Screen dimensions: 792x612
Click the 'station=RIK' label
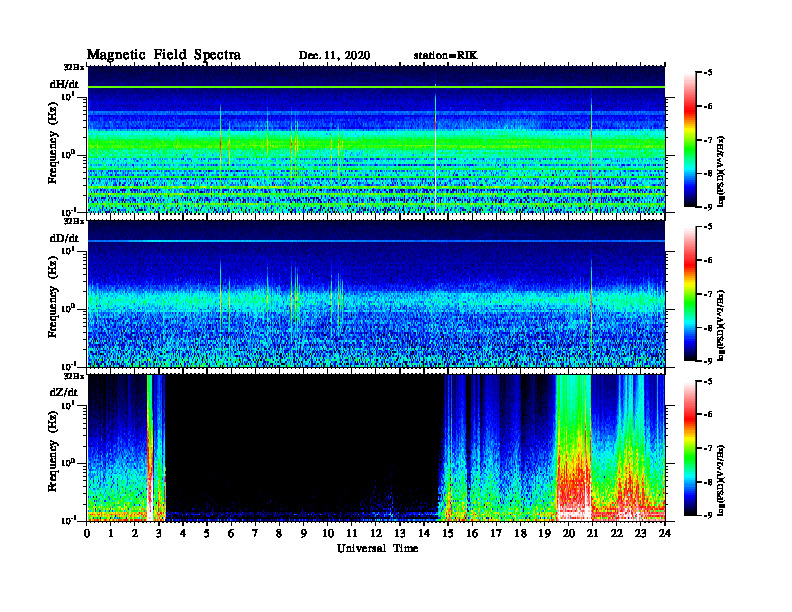coord(445,56)
